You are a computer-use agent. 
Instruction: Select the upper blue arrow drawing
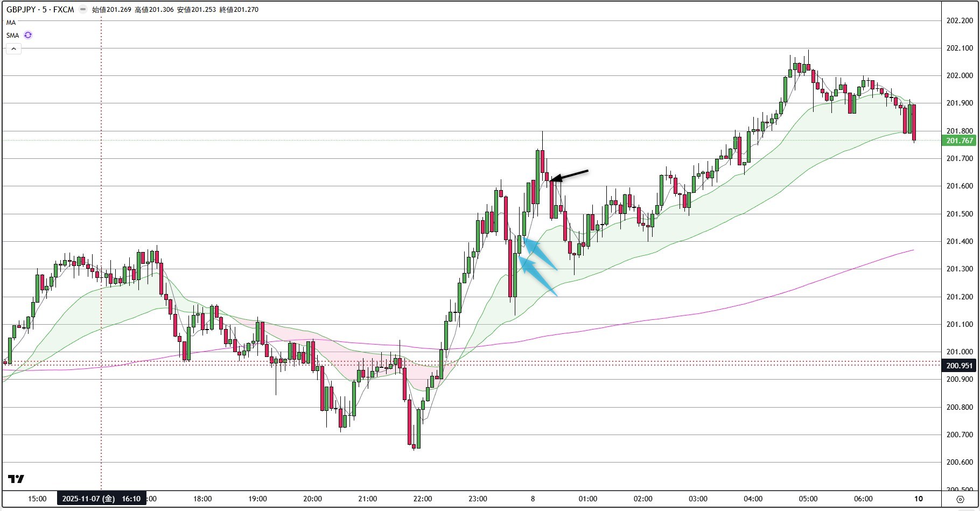(540, 254)
